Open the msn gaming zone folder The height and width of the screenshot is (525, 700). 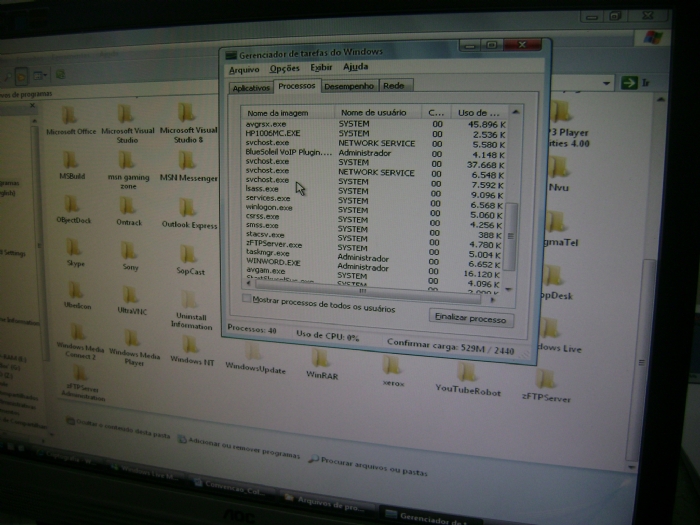coord(128,170)
